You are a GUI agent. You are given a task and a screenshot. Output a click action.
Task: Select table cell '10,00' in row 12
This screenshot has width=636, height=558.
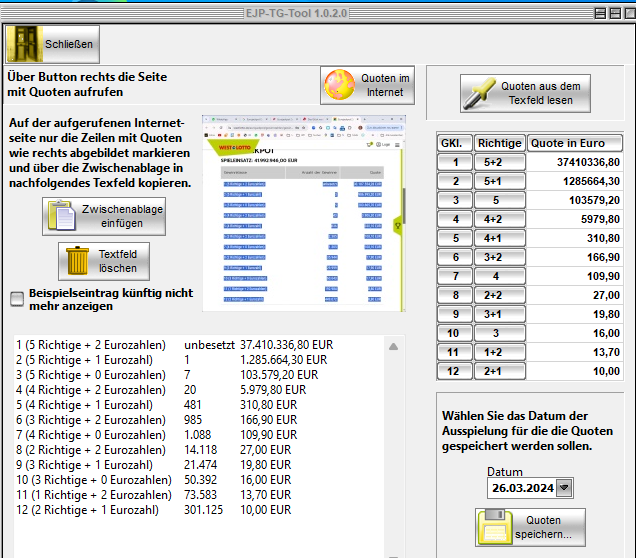pyautogui.click(x=575, y=371)
